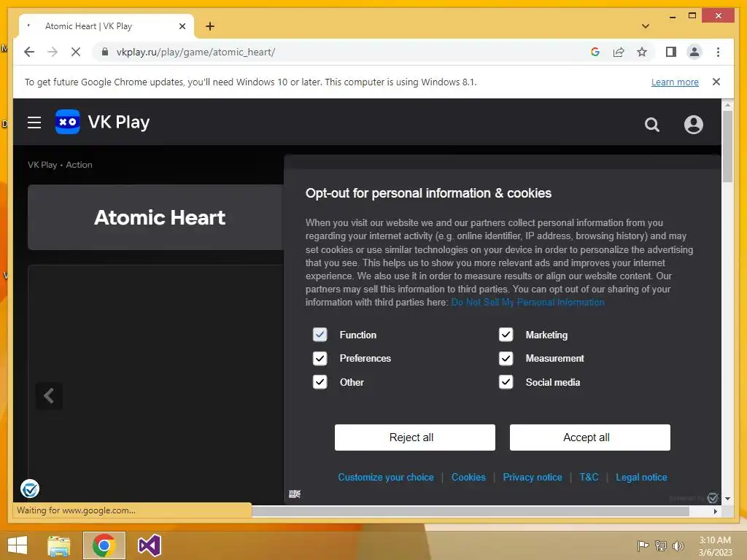The image size is (747, 560).
Task: Select the Atomic Heart | VK Play tab
Action: click(x=107, y=26)
